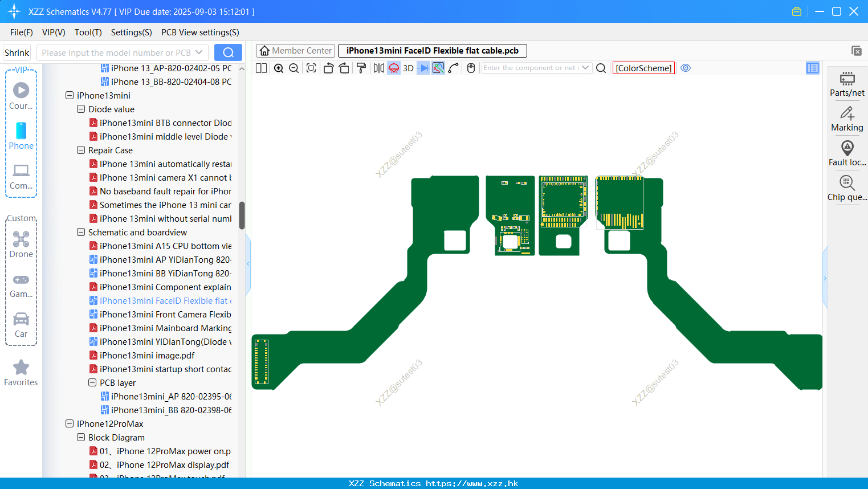Open the Parts/net panel
Image resolution: width=868 pixels, height=489 pixels.
click(847, 84)
